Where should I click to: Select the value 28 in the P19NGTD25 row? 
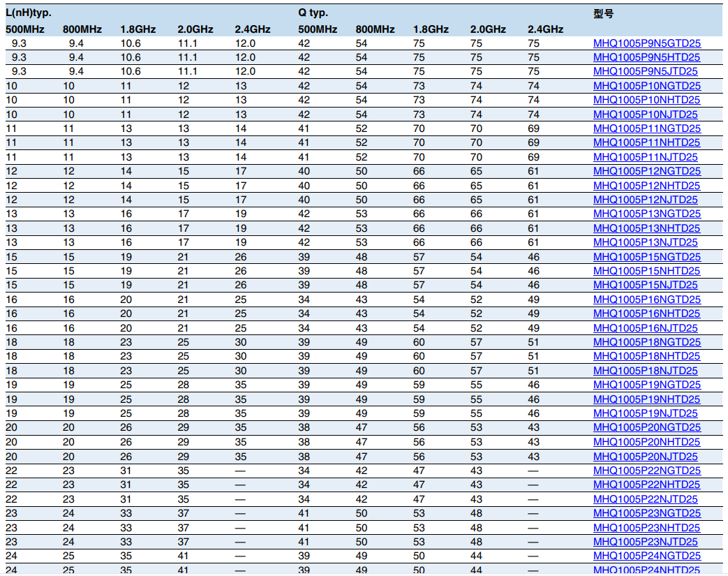click(x=184, y=385)
